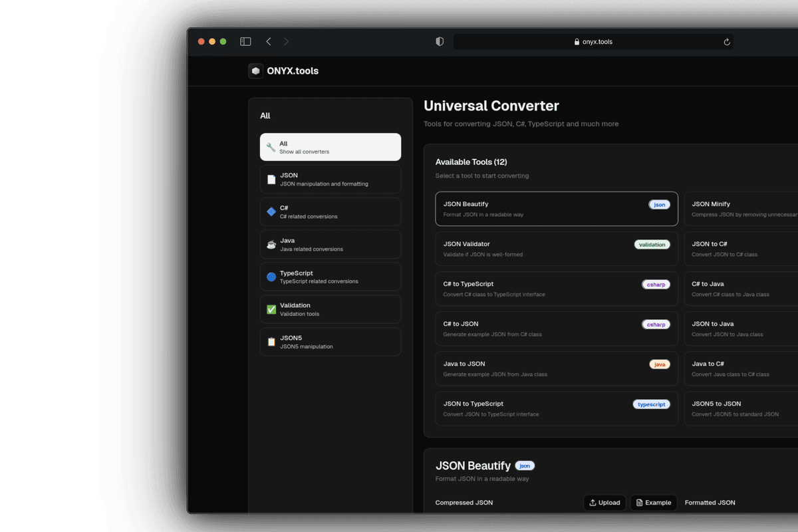Click the browser back arrow
Viewport: 798px width, 532px height.
pos(269,41)
